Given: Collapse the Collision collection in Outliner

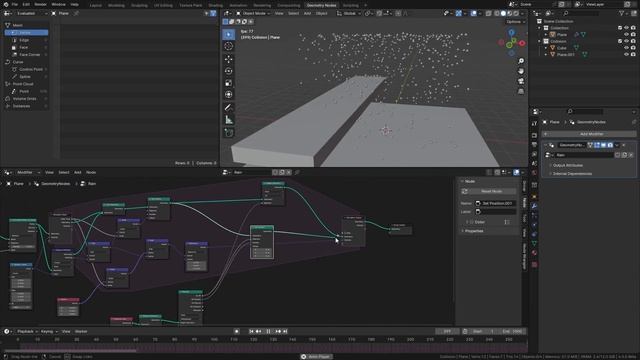Looking at the screenshot, I should [540, 41].
